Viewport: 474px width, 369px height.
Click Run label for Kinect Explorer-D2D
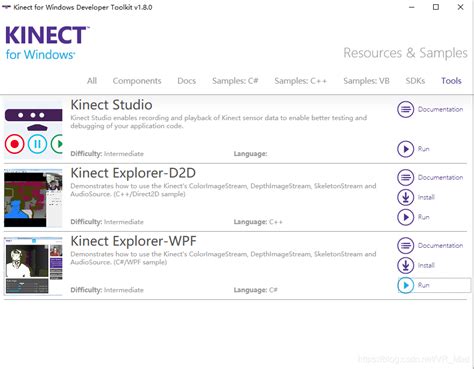pyautogui.click(x=423, y=217)
